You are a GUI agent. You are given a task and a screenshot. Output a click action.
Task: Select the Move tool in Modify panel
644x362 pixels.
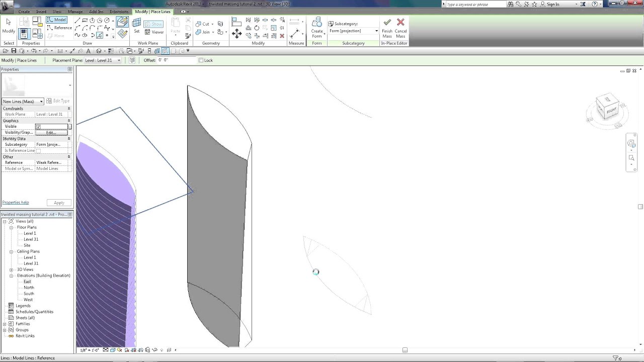click(x=236, y=33)
